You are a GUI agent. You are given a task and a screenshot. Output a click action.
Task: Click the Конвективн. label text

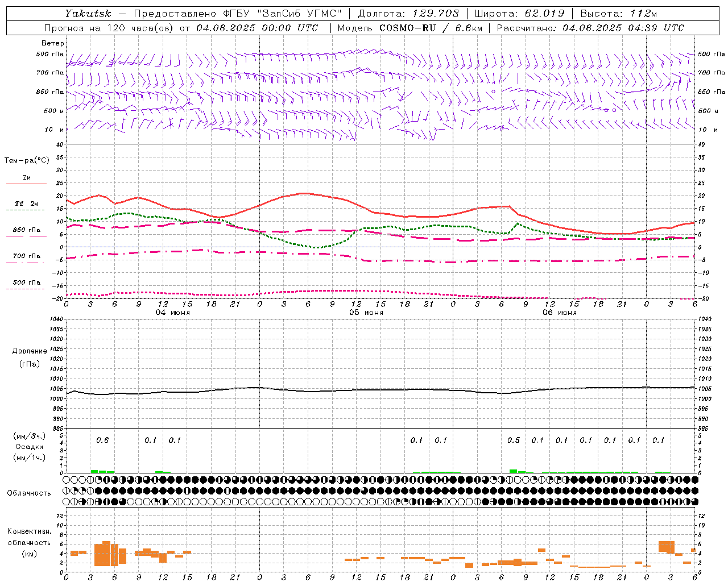29,531
